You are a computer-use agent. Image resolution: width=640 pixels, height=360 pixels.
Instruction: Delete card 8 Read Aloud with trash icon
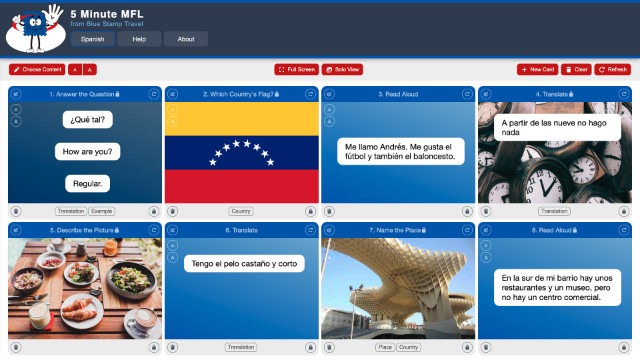pos(486,347)
